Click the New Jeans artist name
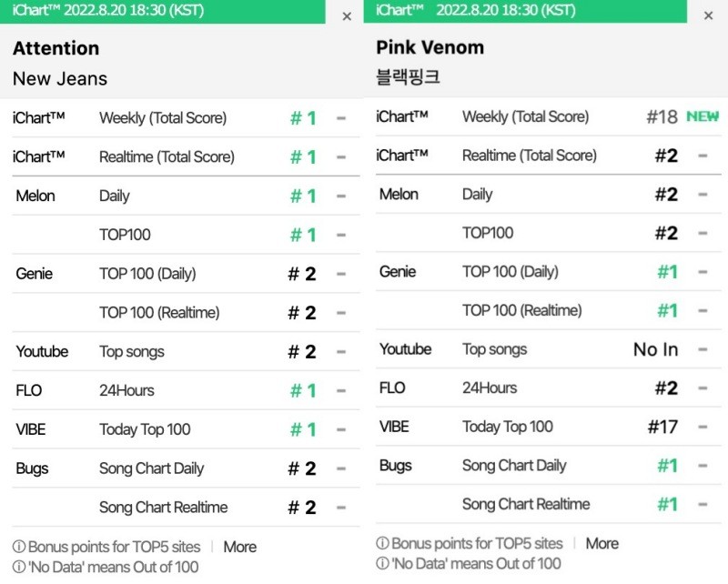728x584 pixels. pyautogui.click(x=60, y=78)
